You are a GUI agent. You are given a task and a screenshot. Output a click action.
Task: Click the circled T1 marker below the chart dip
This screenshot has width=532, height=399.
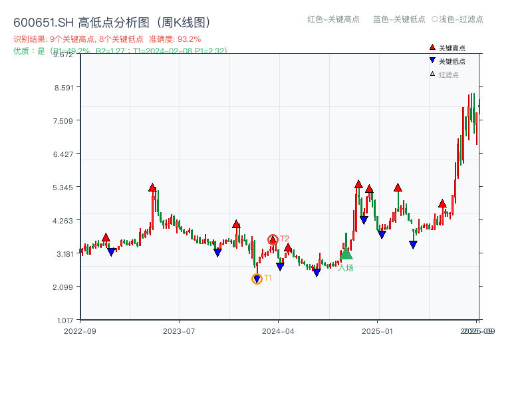[257, 278]
